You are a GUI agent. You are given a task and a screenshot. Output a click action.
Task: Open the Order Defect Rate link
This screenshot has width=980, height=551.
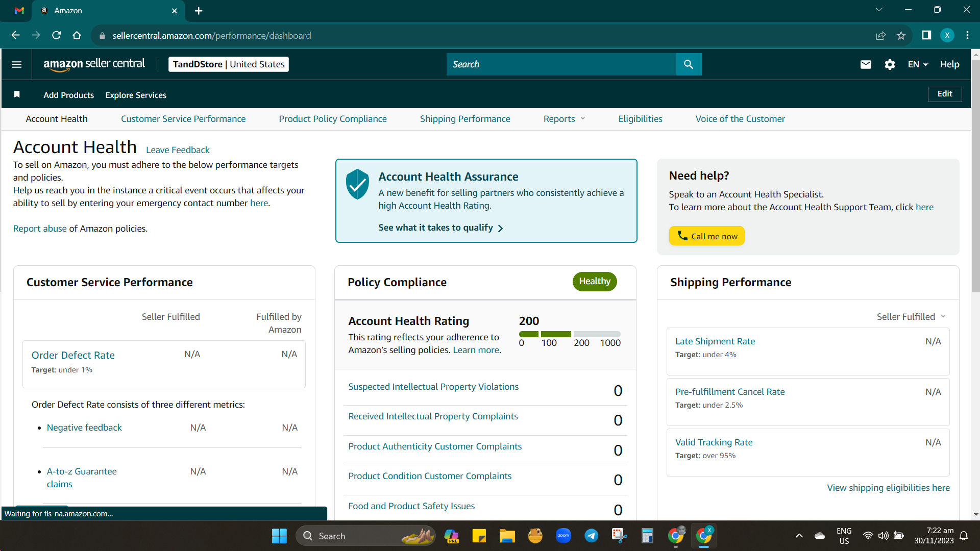[x=73, y=355]
